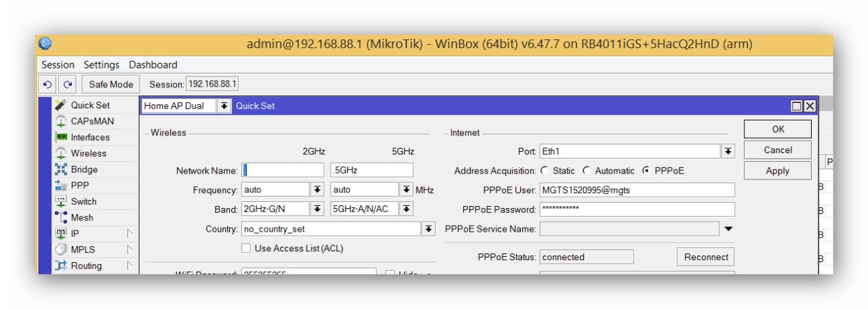Open 2GHz Frequency dropdown
Viewport: 868px width, 309px height.
[317, 190]
